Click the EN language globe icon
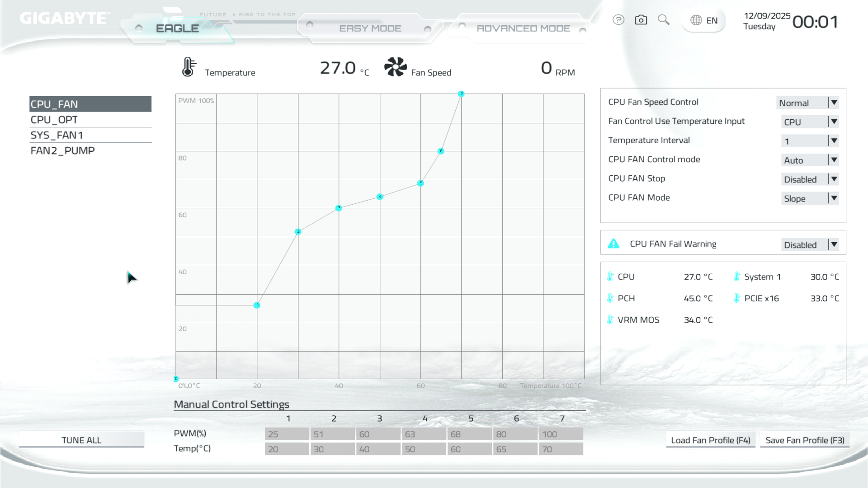This screenshot has width=868, height=488. [x=696, y=20]
